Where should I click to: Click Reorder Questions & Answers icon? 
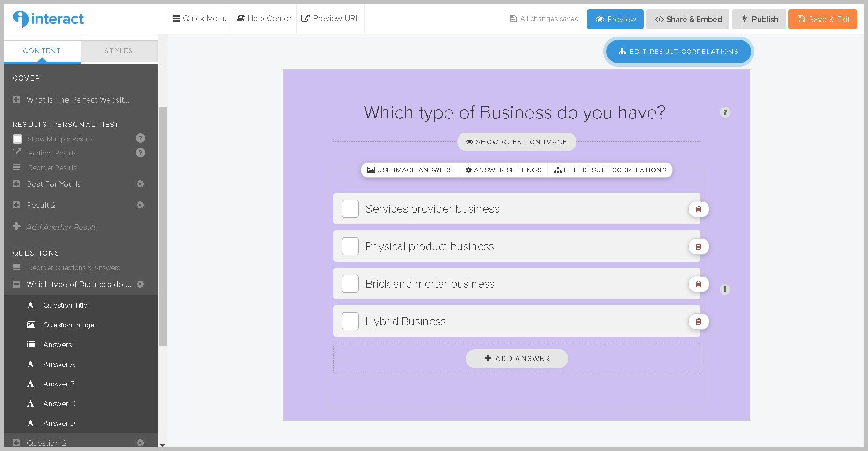point(16,267)
